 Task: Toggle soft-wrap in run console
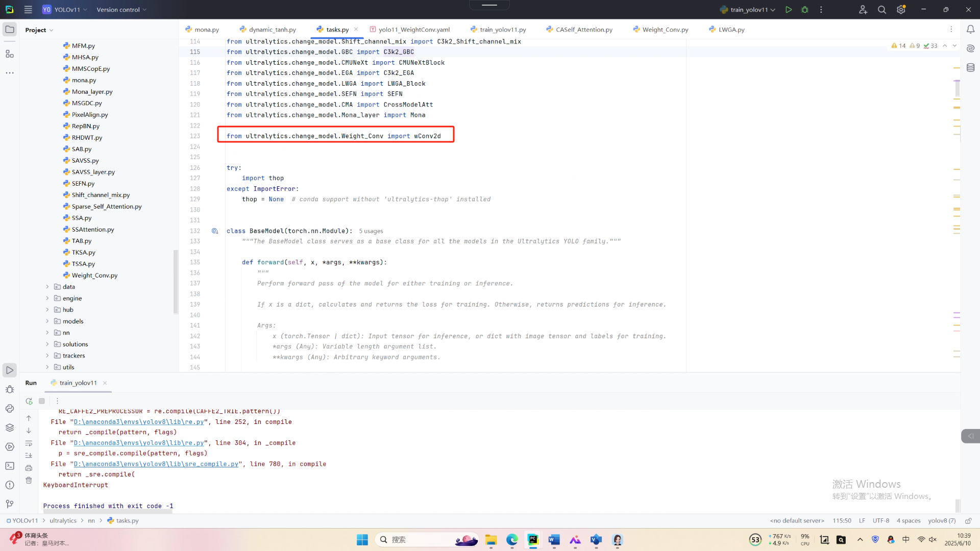(x=29, y=443)
